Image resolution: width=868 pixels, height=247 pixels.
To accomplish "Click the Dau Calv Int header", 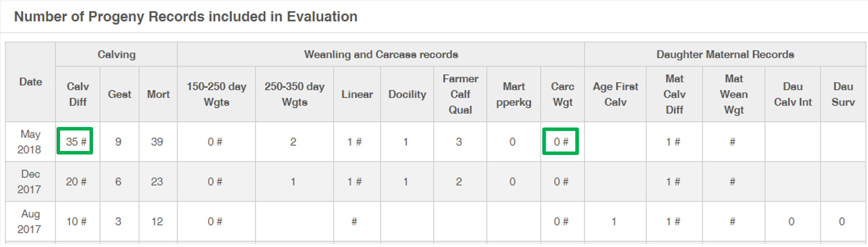I will click(792, 94).
